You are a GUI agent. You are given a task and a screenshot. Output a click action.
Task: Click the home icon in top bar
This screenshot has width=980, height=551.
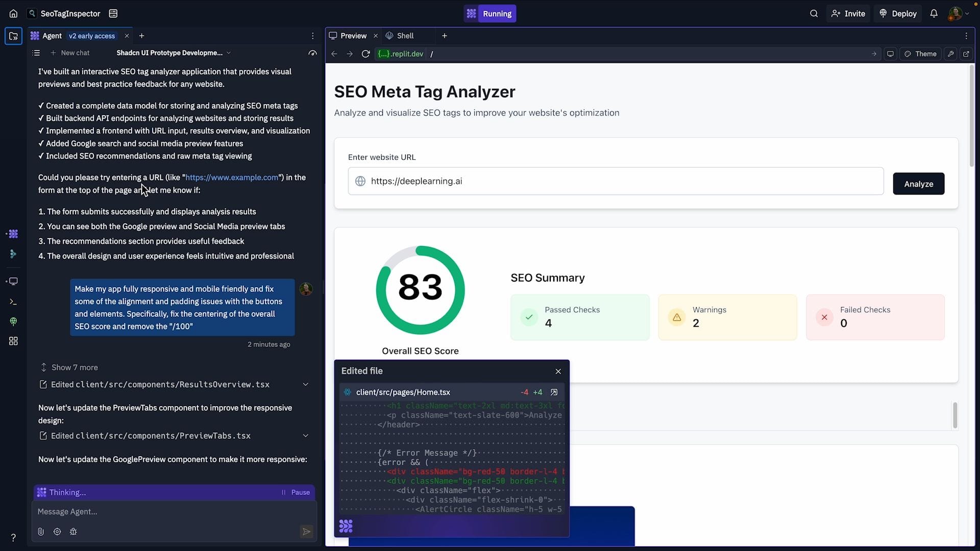tap(13, 14)
